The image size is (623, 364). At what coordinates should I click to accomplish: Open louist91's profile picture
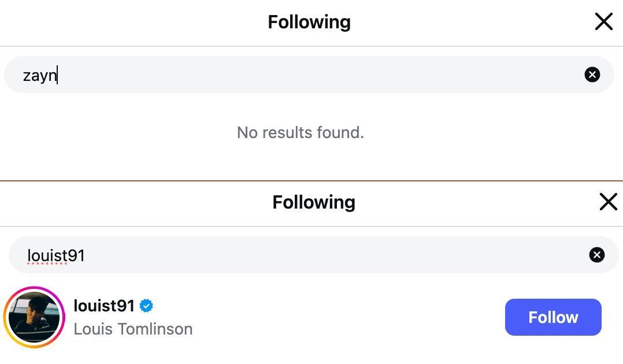pyautogui.click(x=34, y=317)
